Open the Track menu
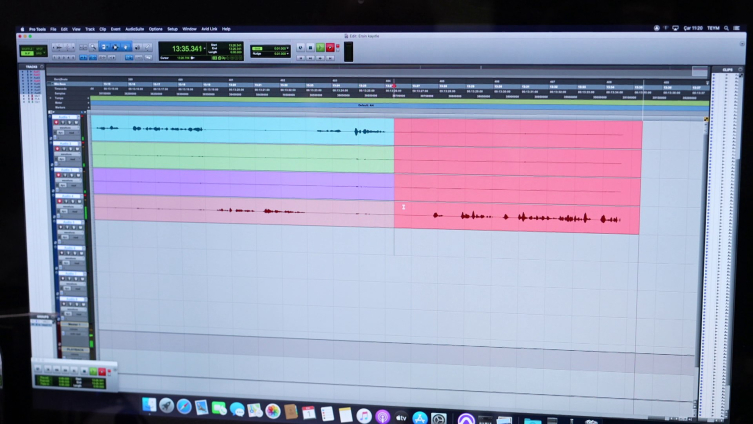This screenshot has height=424, width=753. [x=89, y=29]
